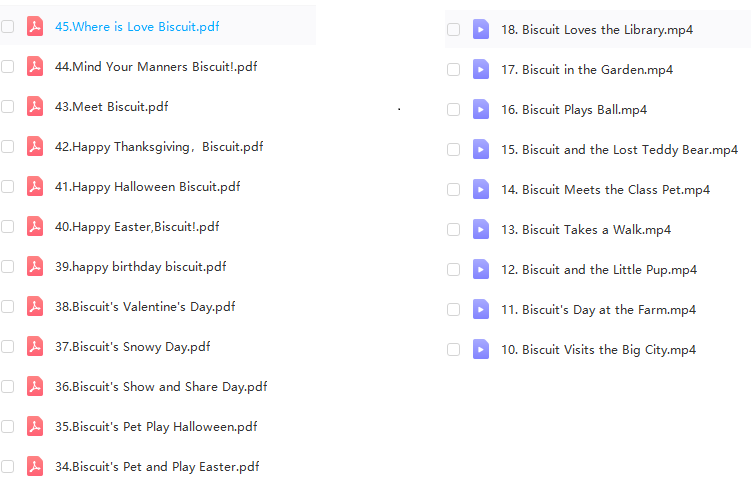Select checkbox for 16. Biscuit Plays Ball.mp4
Screen dimensions: 751x492
click(454, 109)
